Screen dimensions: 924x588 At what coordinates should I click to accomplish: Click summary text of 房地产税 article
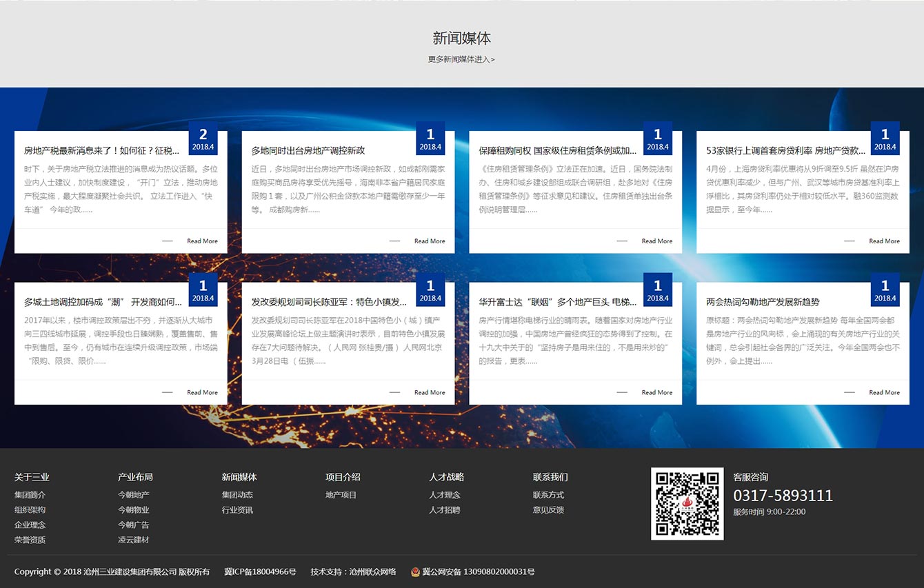[121, 189]
